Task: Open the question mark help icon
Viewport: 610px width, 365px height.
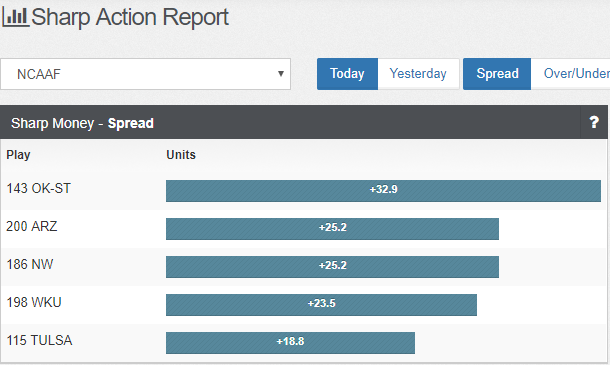Action: coord(594,123)
